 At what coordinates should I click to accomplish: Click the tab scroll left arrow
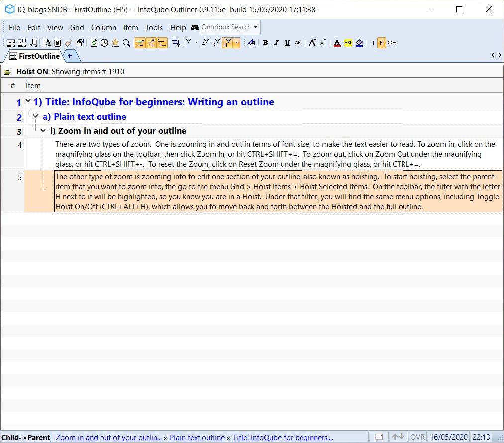[x=493, y=55]
